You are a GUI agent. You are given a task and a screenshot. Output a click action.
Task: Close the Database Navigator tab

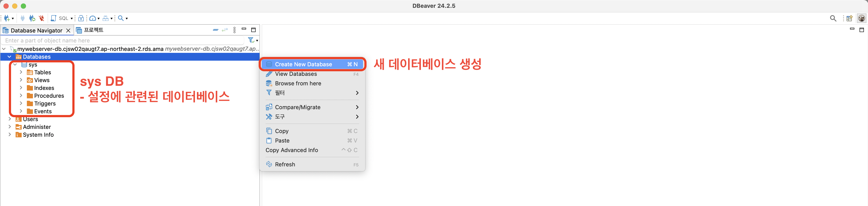point(68,30)
